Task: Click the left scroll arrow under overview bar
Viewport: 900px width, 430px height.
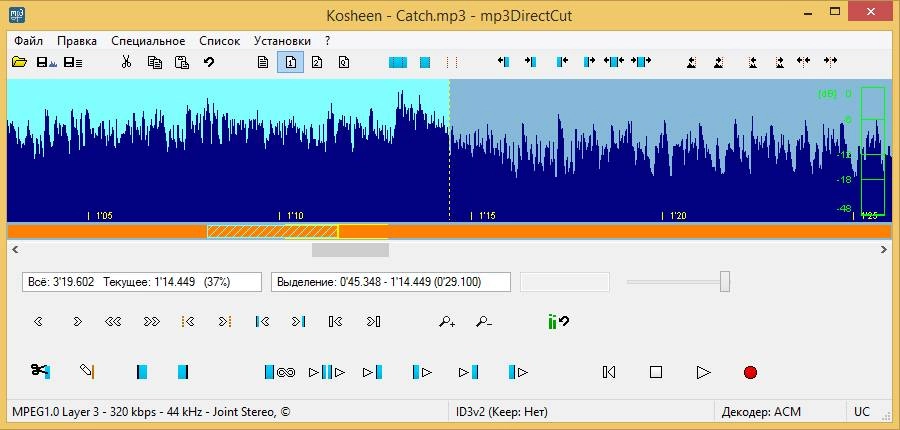Action: [15, 250]
